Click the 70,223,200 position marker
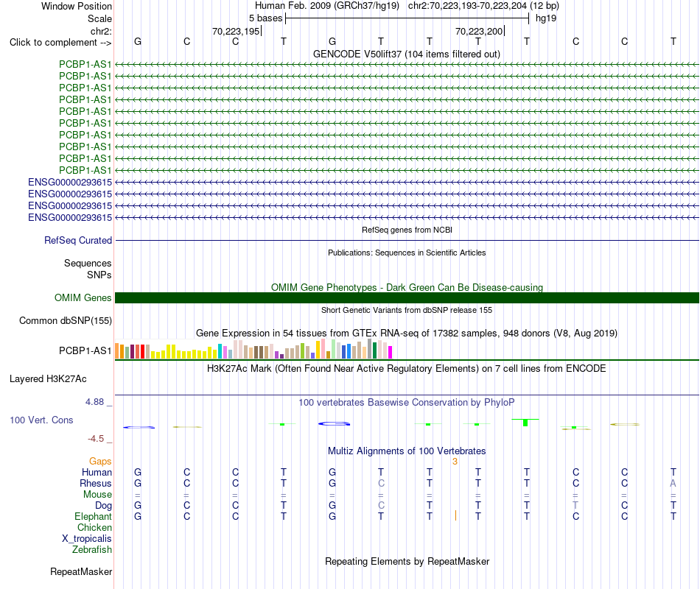This screenshot has height=589, width=700. click(480, 31)
